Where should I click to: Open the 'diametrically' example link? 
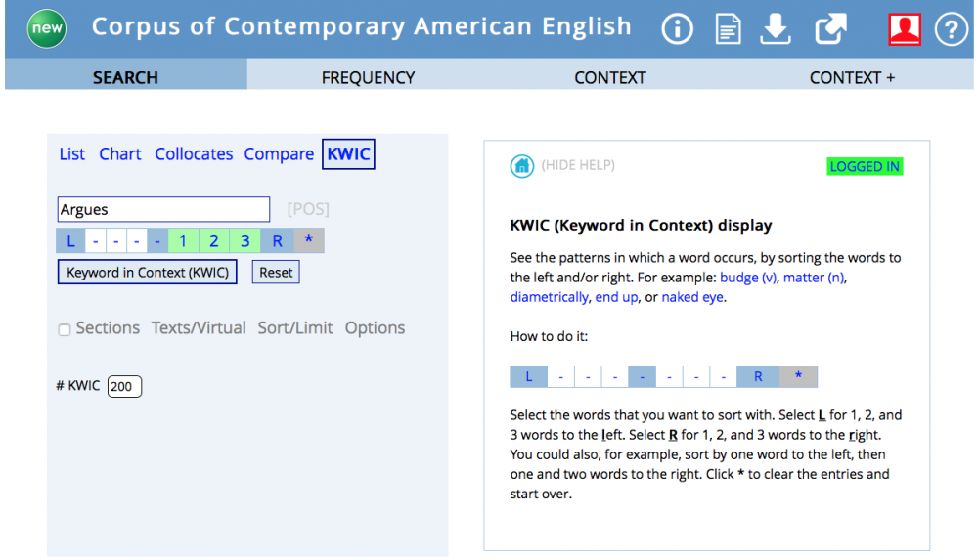(x=549, y=297)
